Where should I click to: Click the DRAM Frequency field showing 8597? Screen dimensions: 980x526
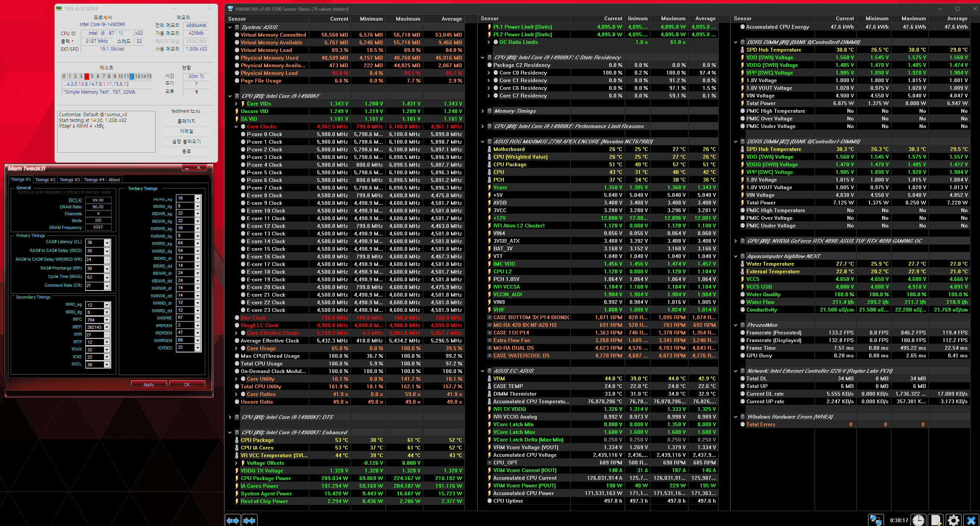click(98, 227)
